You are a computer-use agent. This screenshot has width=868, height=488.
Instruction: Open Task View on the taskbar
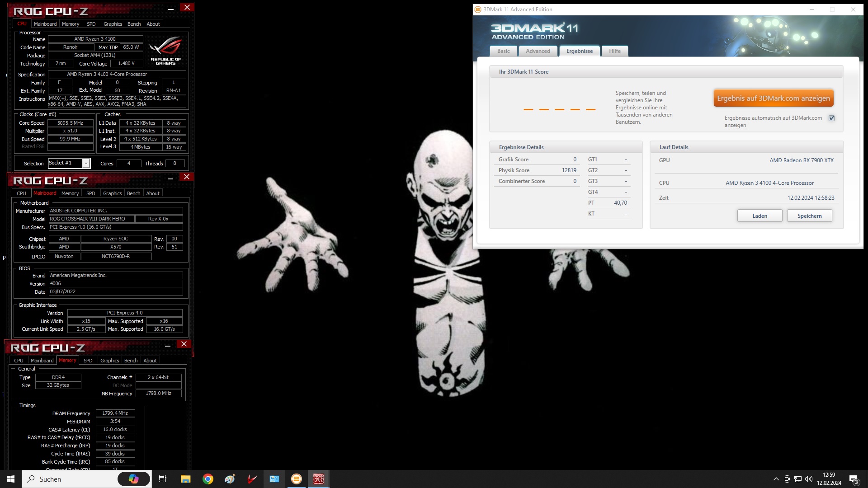click(x=163, y=479)
